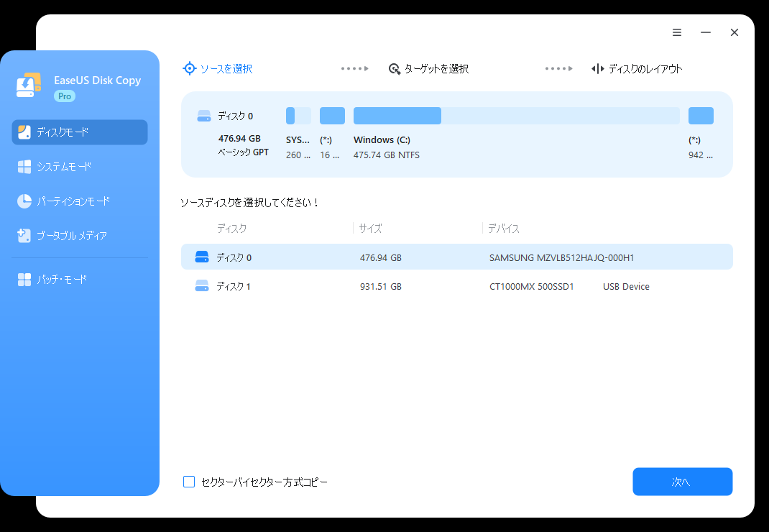The image size is (769, 532).
Task: Click the ディスク 0 drive icon in the layout panel
Action: (x=203, y=116)
